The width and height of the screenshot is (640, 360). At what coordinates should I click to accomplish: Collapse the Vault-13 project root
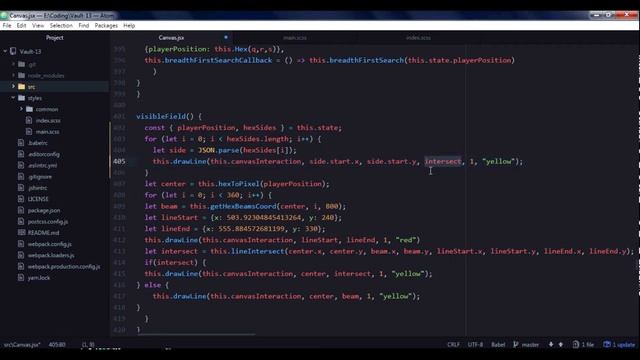5,51
